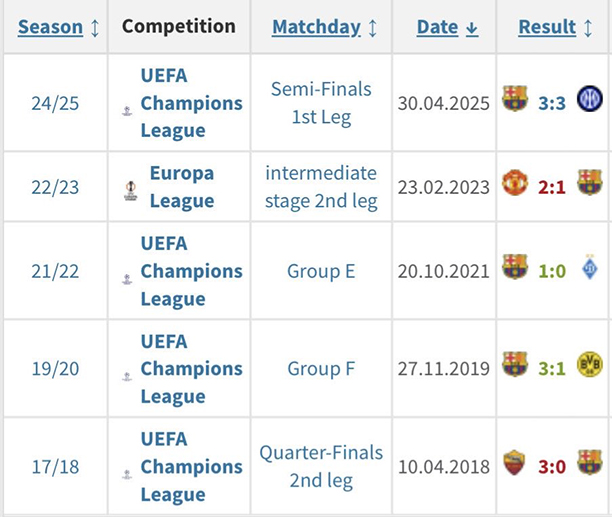The height and width of the screenshot is (517, 612).
Task: Open UEFA Champions League link in the 21/22 row
Action: 190,271
